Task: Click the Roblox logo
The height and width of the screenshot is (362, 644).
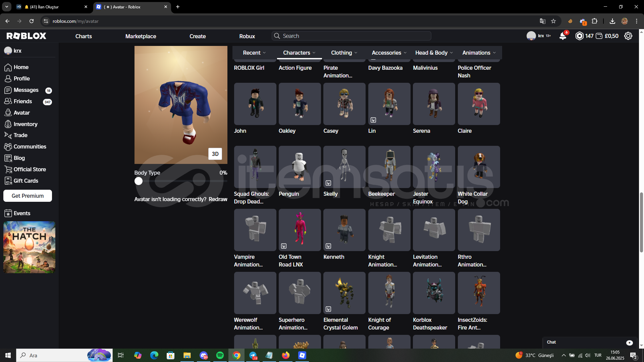Action: tap(26, 36)
